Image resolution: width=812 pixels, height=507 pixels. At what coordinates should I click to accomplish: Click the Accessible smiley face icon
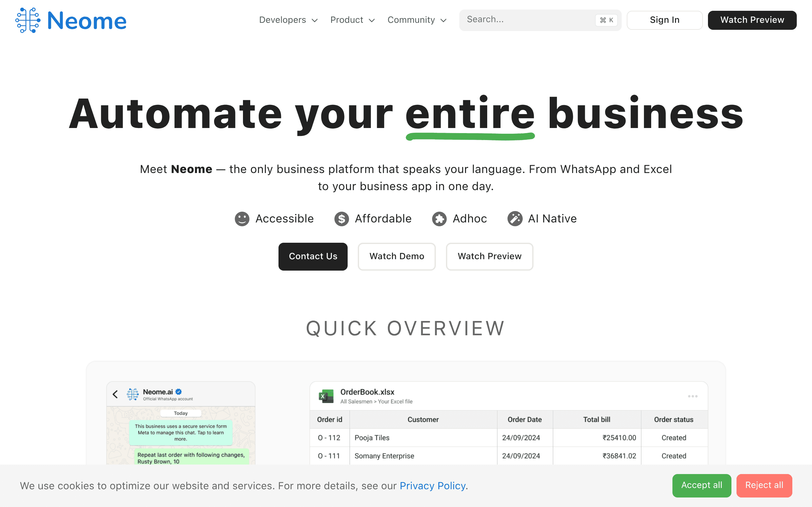pyautogui.click(x=242, y=219)
